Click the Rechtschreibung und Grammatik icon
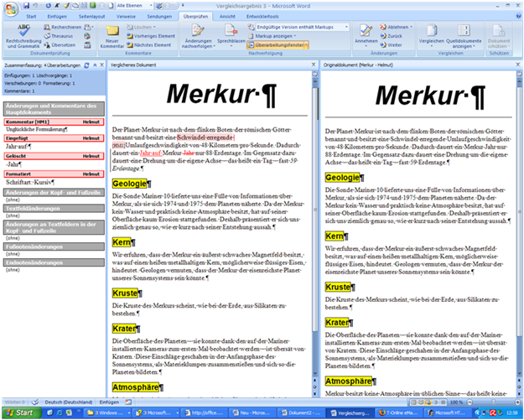 pyautogui.click(x=23, y=34)
